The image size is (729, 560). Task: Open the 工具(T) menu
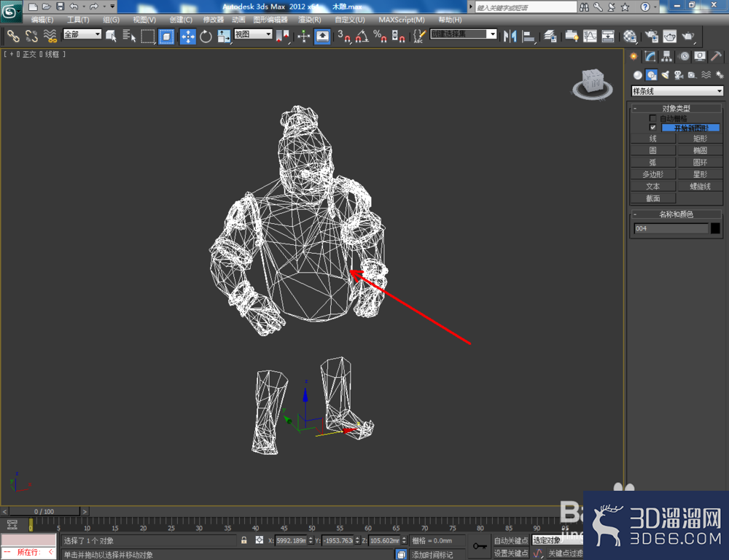(x=78, y=20)
